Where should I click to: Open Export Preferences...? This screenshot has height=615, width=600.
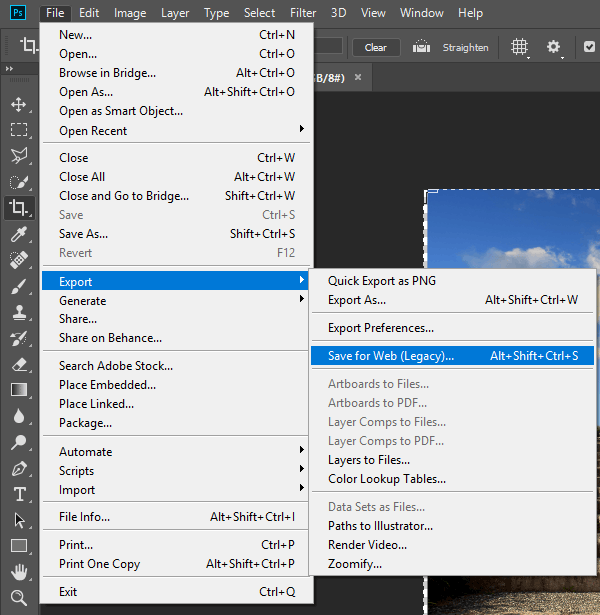click(453, 328)
